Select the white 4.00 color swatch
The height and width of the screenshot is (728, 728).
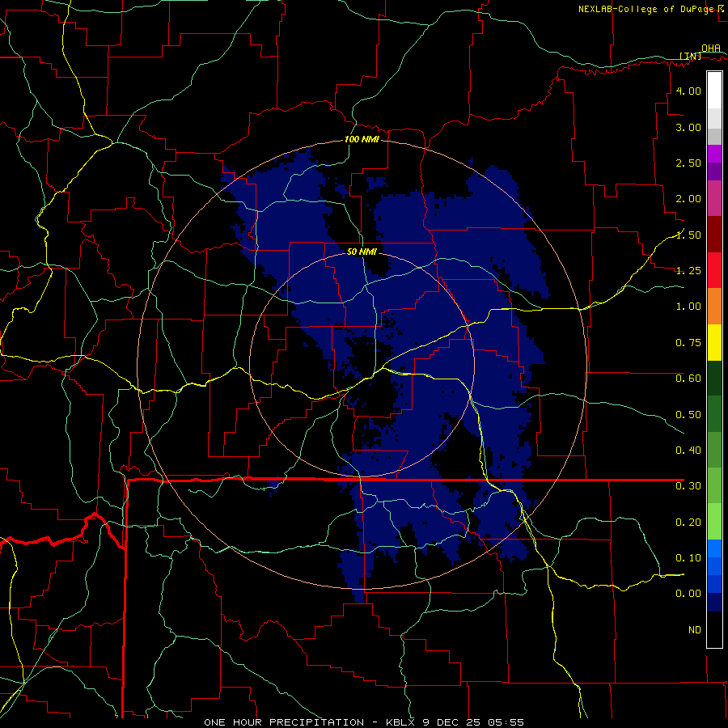[x=714, y=91]
